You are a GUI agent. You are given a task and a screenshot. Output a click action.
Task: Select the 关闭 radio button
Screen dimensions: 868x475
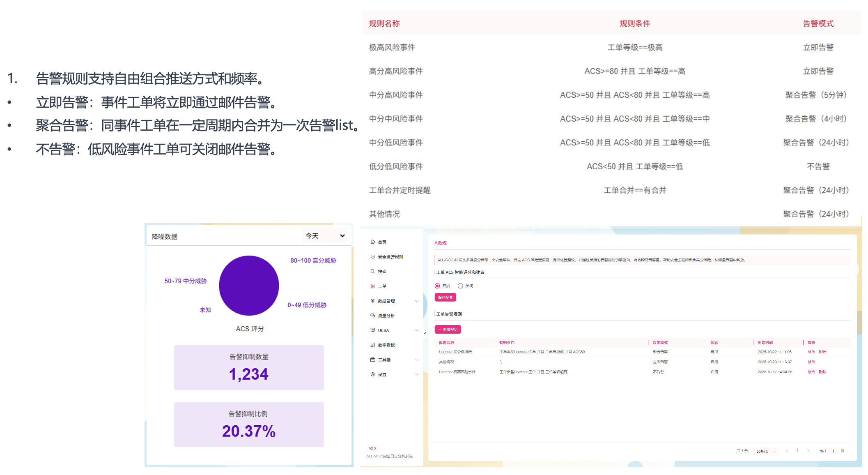coord(460,286)
